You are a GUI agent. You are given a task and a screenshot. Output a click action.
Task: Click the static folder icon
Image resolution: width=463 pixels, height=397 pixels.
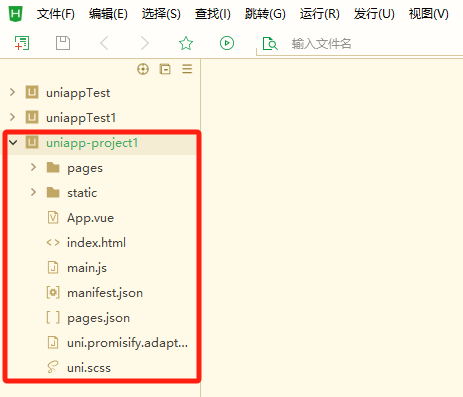pos(53,192)
